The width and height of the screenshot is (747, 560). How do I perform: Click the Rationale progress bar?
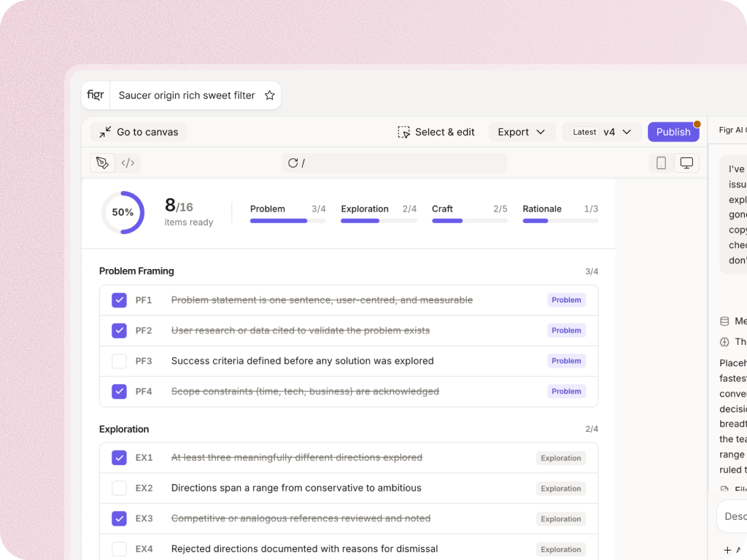560,221
